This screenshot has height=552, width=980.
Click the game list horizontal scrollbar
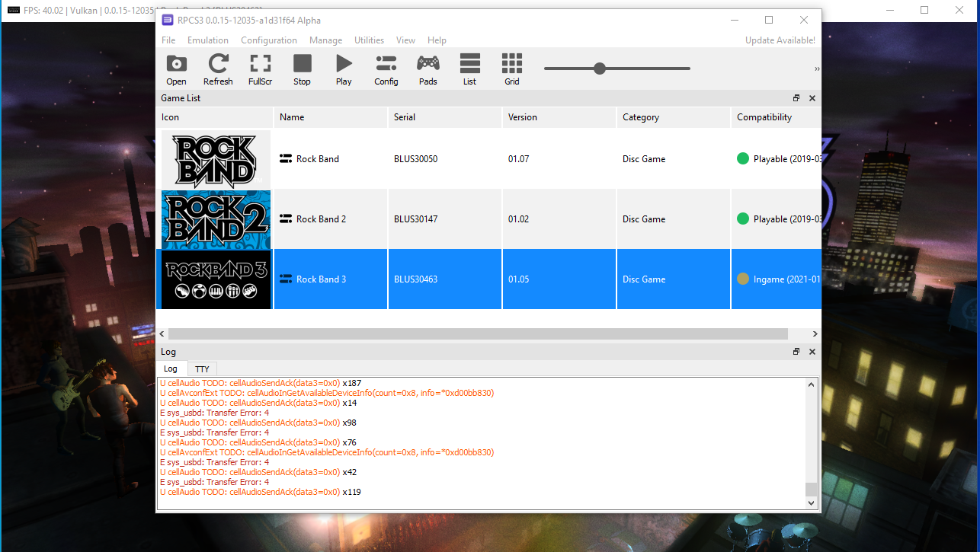point(477,334)
